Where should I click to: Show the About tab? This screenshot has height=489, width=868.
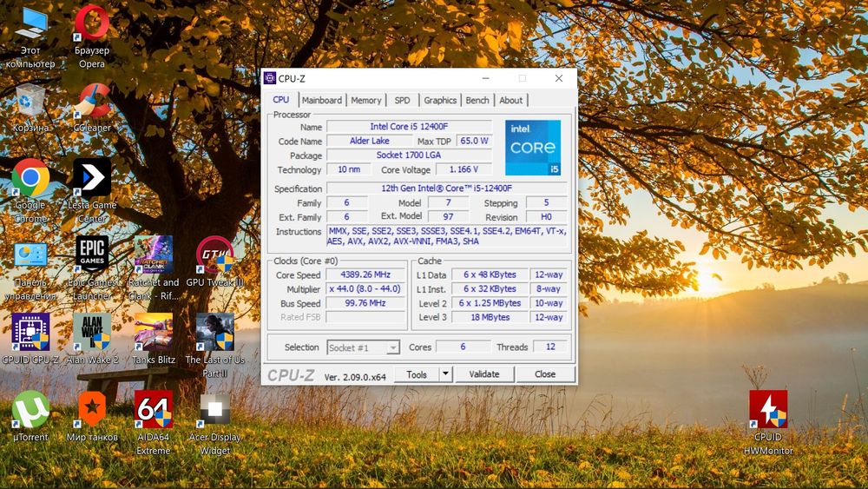(511, 100)
